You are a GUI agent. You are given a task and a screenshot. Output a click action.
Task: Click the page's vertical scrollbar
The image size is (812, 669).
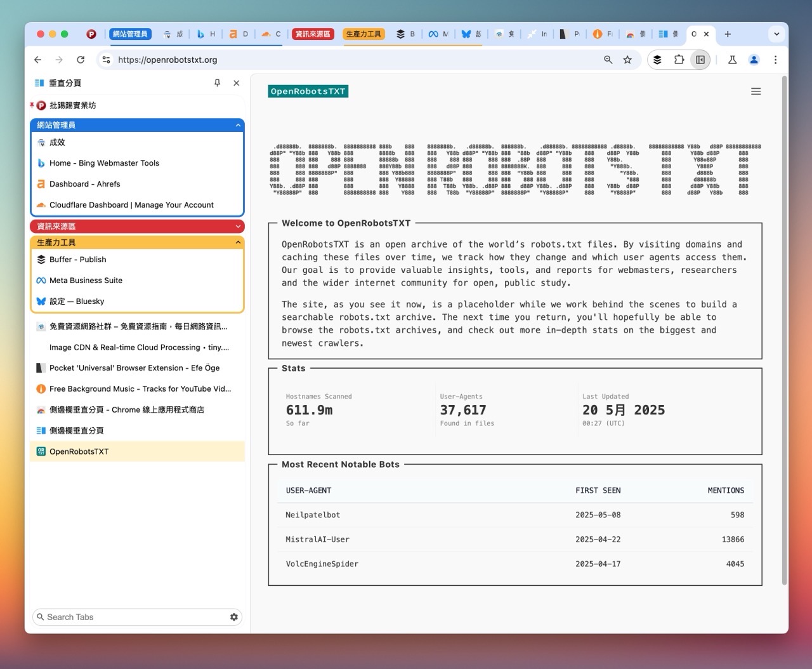pos(784,330)
